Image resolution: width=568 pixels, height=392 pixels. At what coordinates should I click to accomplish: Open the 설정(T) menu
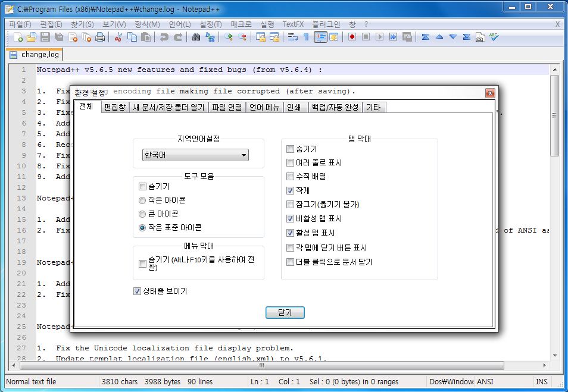210,24
